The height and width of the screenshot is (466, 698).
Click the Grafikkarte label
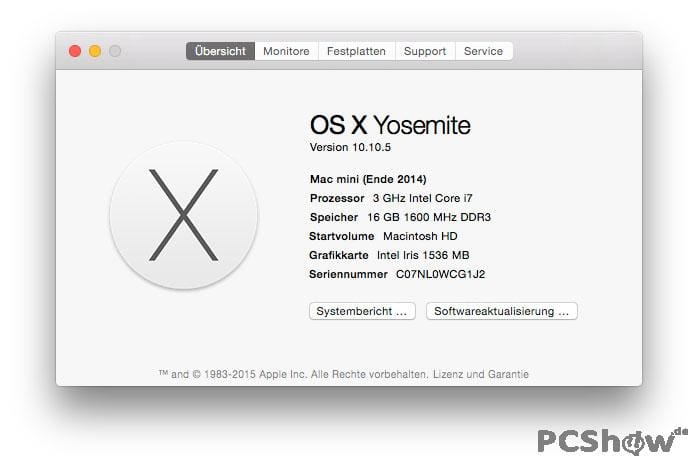tap(339, 255)
